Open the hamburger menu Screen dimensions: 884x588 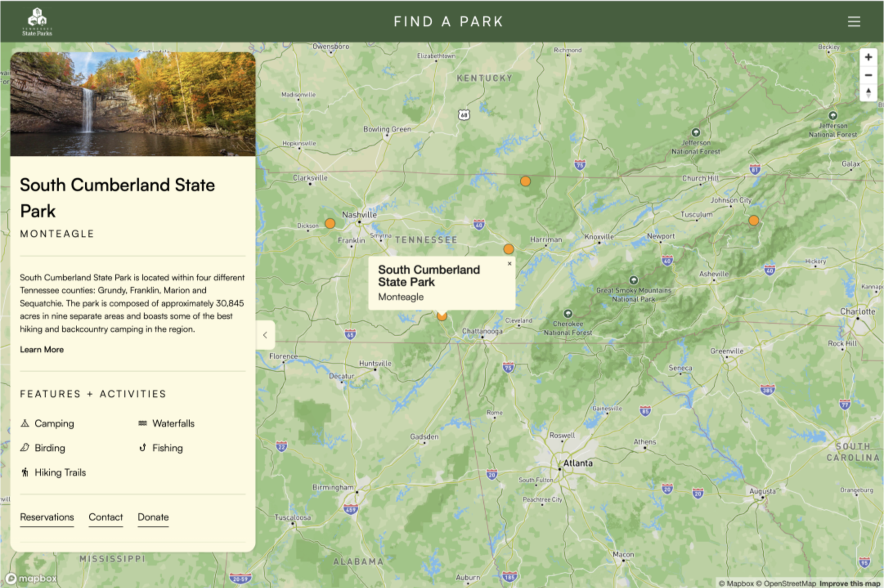(854, 22)
